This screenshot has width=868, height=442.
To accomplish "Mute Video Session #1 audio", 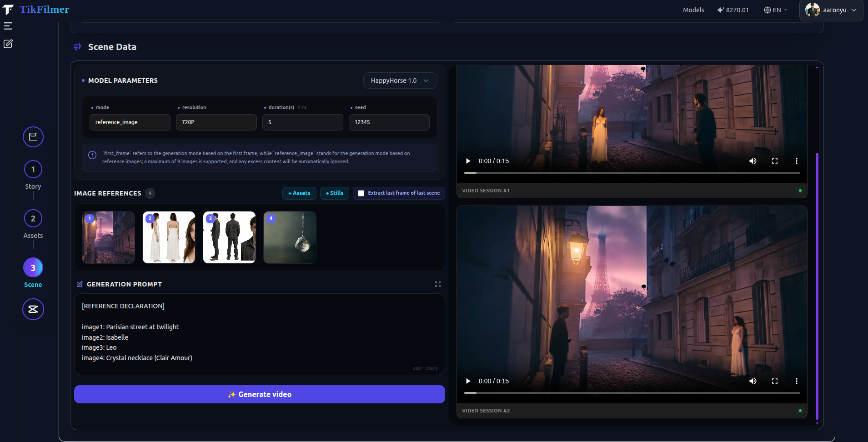I will pos(753,161).
